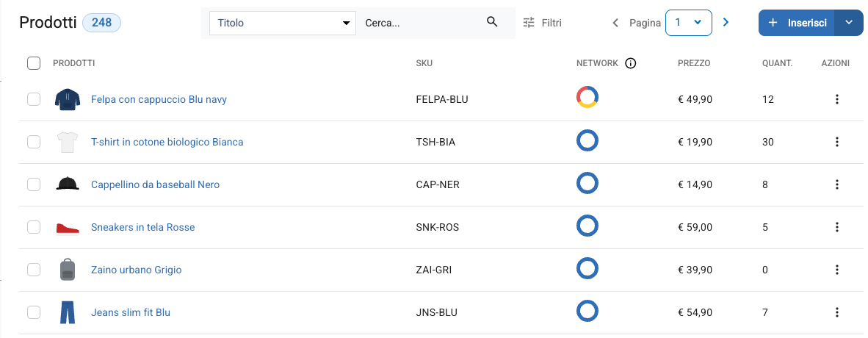Select the Jeans slim fit Blu checkbox

34,312
